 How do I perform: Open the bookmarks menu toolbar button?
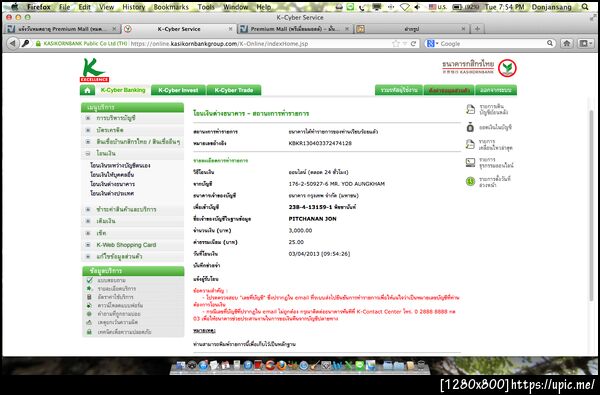(585, 44)
